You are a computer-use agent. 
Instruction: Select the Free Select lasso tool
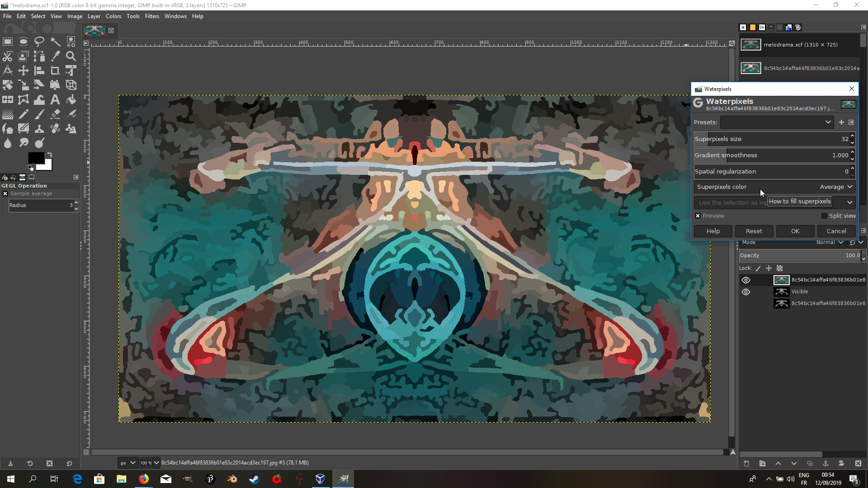39,42
